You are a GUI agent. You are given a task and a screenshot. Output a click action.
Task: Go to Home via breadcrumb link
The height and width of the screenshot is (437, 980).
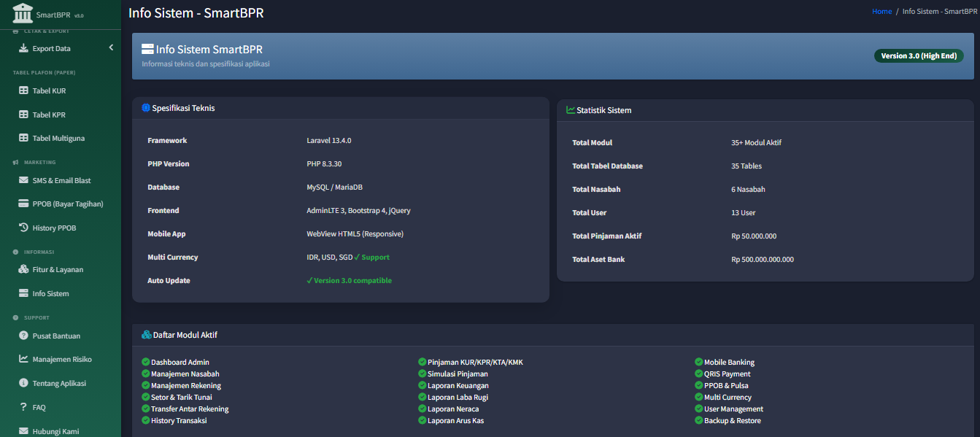pos(881,11)
